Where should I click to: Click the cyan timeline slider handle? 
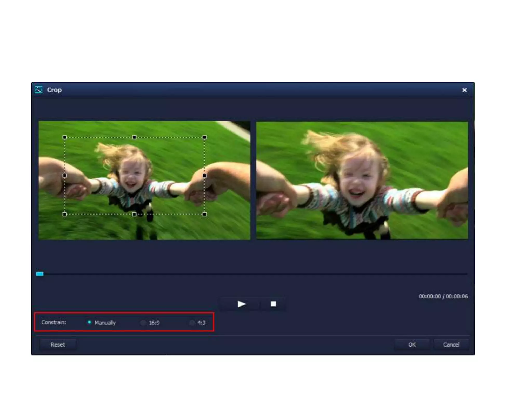pyautogui.click(x=40, y=274)
